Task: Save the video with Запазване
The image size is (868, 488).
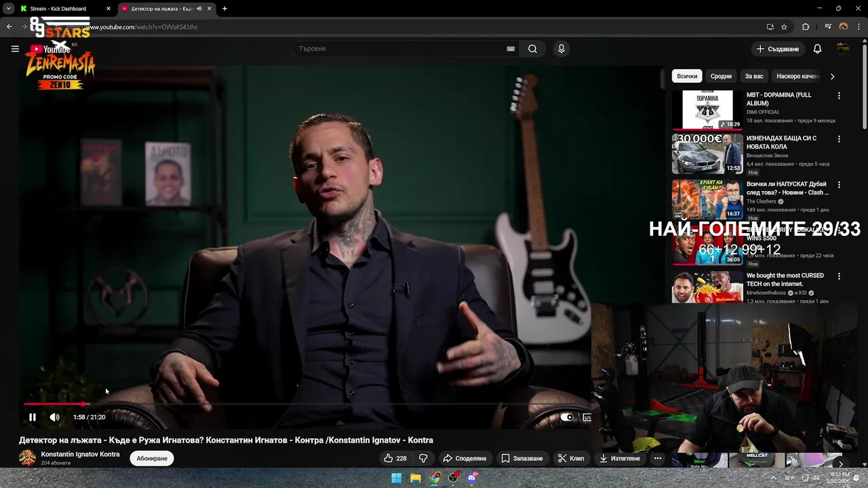Action: coord(521,458)
